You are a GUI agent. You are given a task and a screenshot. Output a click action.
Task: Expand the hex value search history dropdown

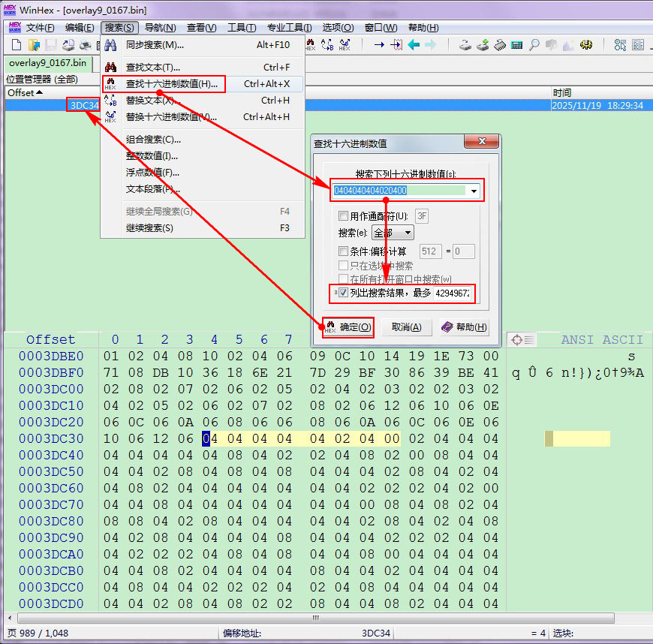click(473, 191)
